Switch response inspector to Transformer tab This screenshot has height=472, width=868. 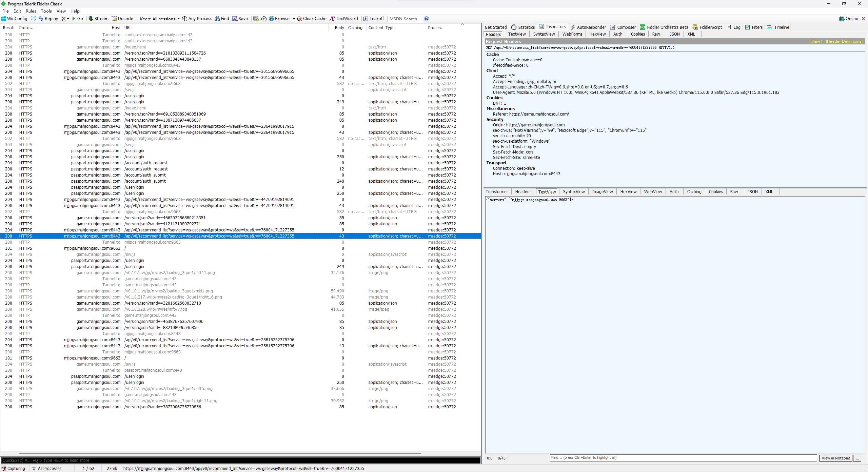point(497,192)
